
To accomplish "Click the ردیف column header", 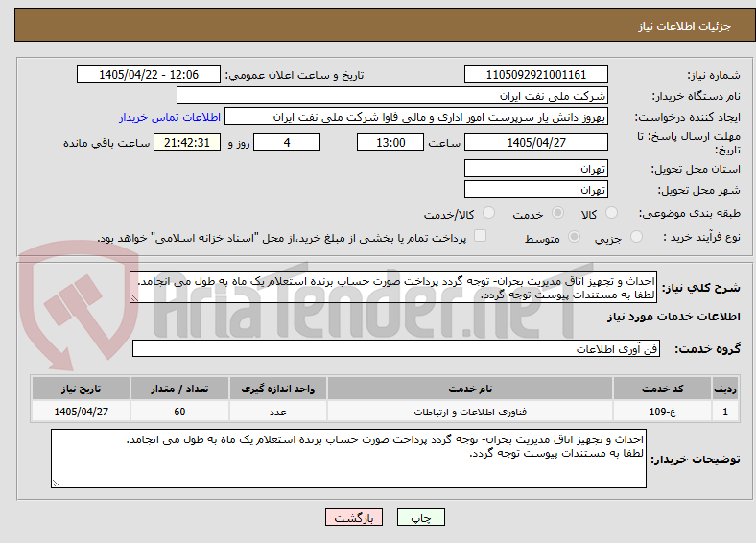I will 725,389.
